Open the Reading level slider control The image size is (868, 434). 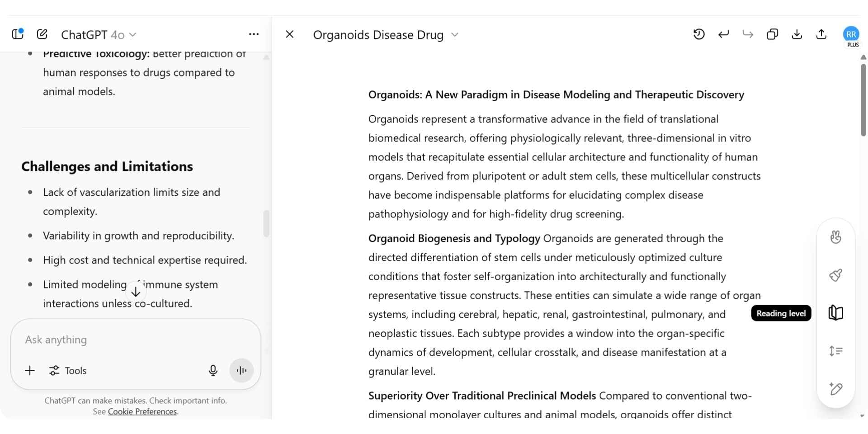pos(836,313)
